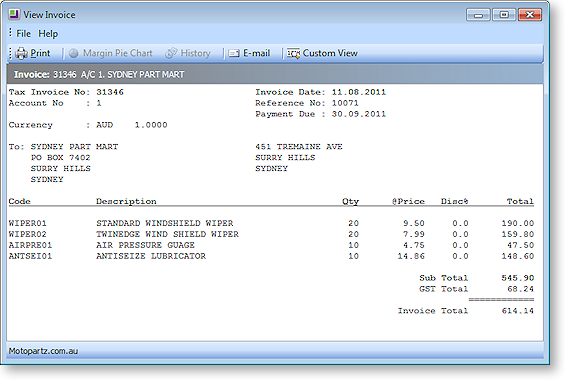Screen dimensions: 565x380
Task: Click the @Price column header
Action: pyautogui.click(x=408, y=201)
